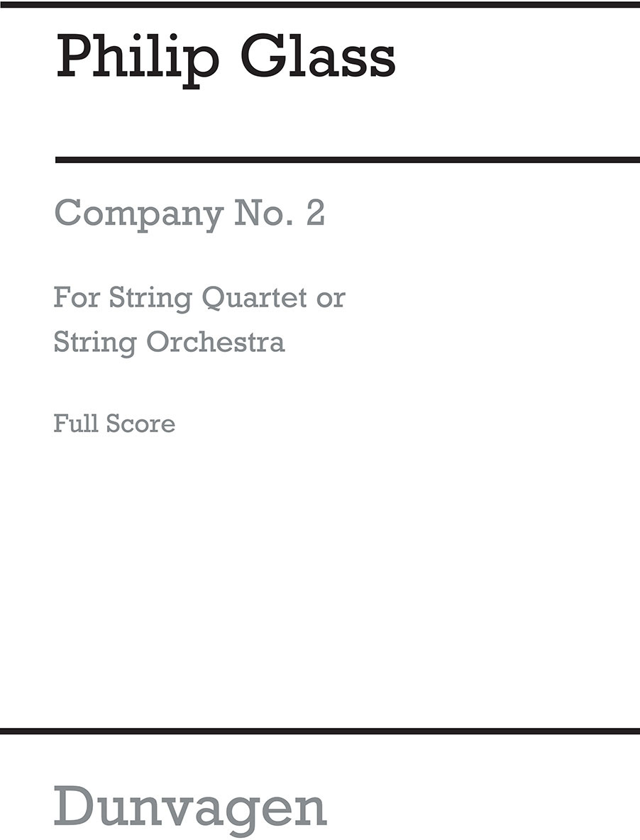This screenshot has height=840, width=640.
Task: Click the Dunvagen publisher name
Action: click(189, 806)
